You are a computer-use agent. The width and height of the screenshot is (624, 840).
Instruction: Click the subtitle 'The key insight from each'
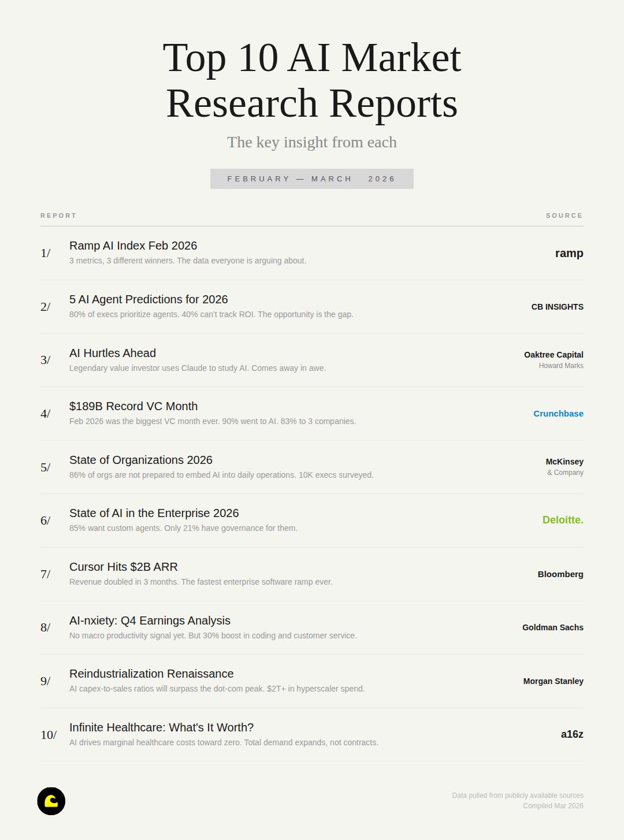click(x=312, y=142)
